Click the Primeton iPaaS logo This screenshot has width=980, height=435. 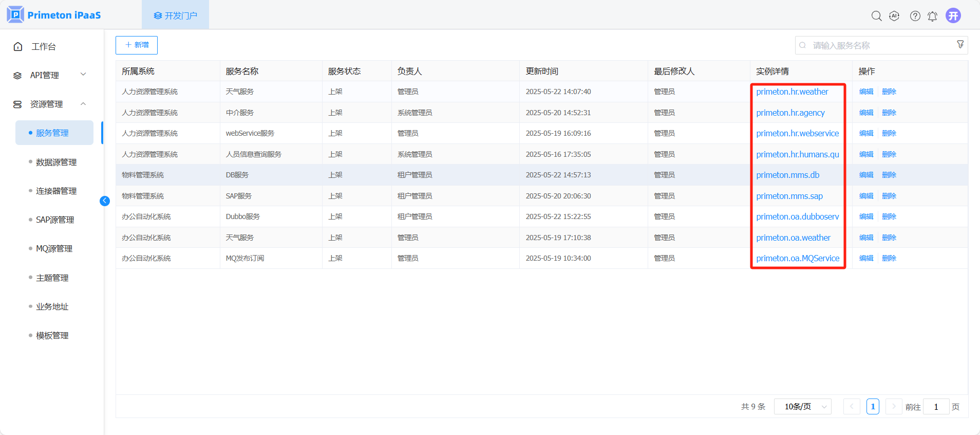[x=54, y=15]
